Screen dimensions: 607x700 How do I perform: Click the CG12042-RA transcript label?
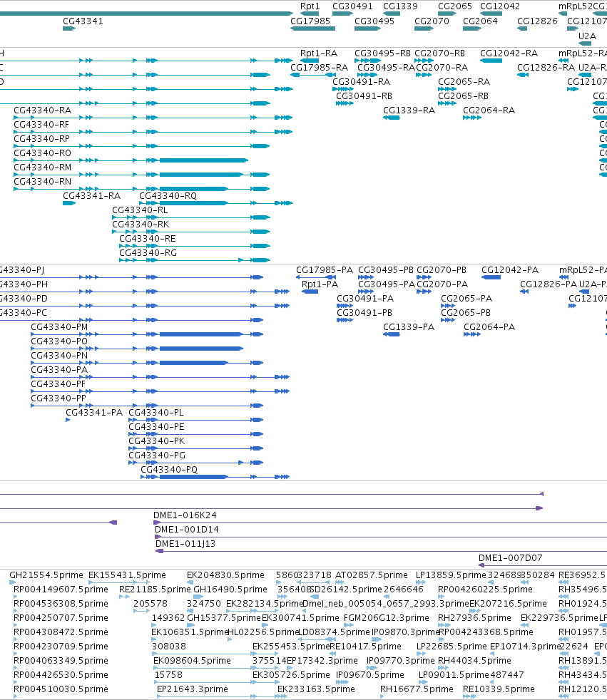(509, 53)
